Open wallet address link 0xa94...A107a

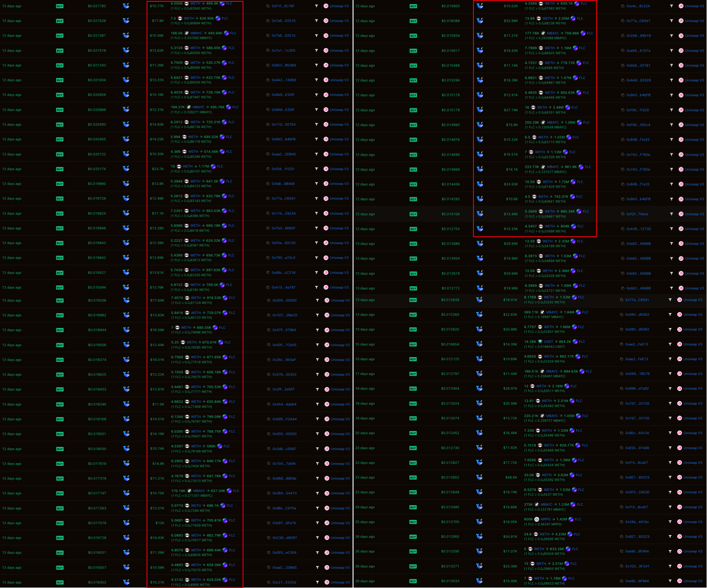[x=638, y=51]
